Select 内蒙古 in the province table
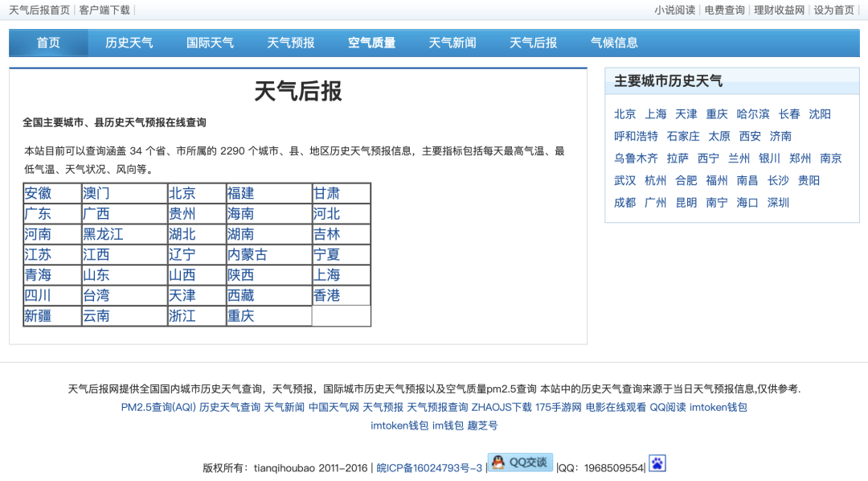 pos(248,255)
